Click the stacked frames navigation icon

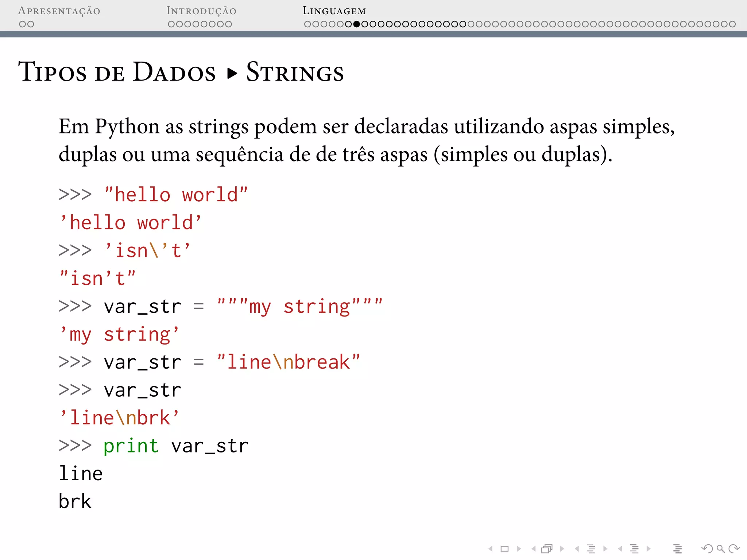click(x=547, y=548)
